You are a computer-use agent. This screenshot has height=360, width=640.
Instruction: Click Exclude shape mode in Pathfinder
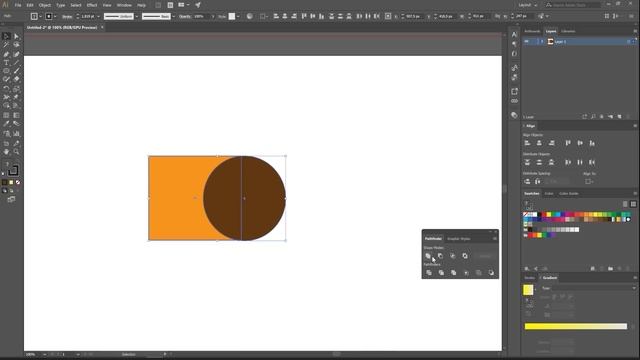click(x=465, y=256)
